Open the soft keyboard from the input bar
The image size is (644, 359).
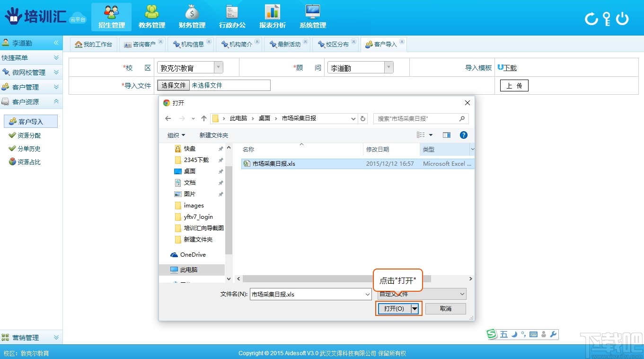pos(534,334)
